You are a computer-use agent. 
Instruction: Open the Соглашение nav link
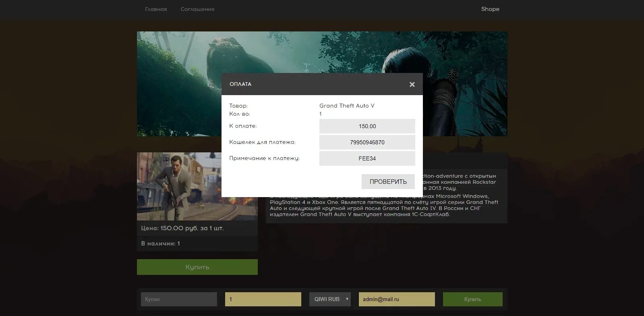click(x=197, y=9)
